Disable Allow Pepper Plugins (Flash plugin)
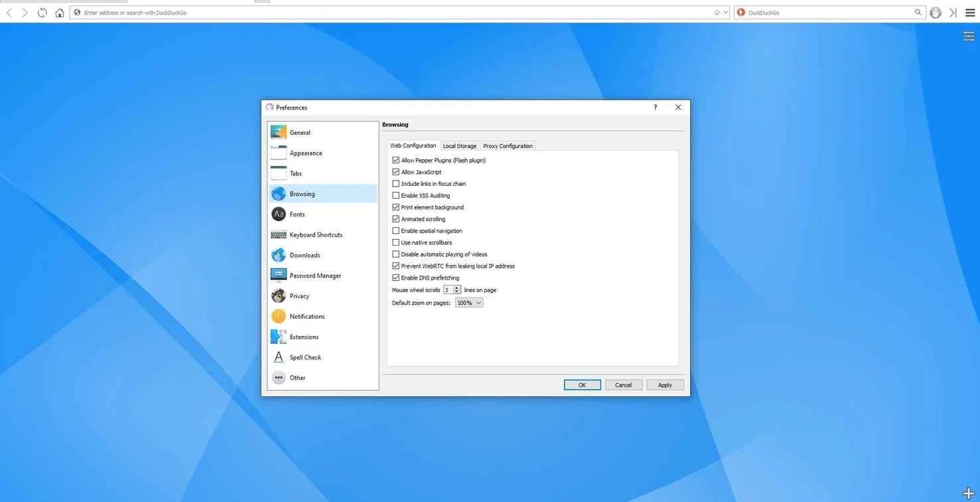Screen dimensions: 980x502 (396, 161)
